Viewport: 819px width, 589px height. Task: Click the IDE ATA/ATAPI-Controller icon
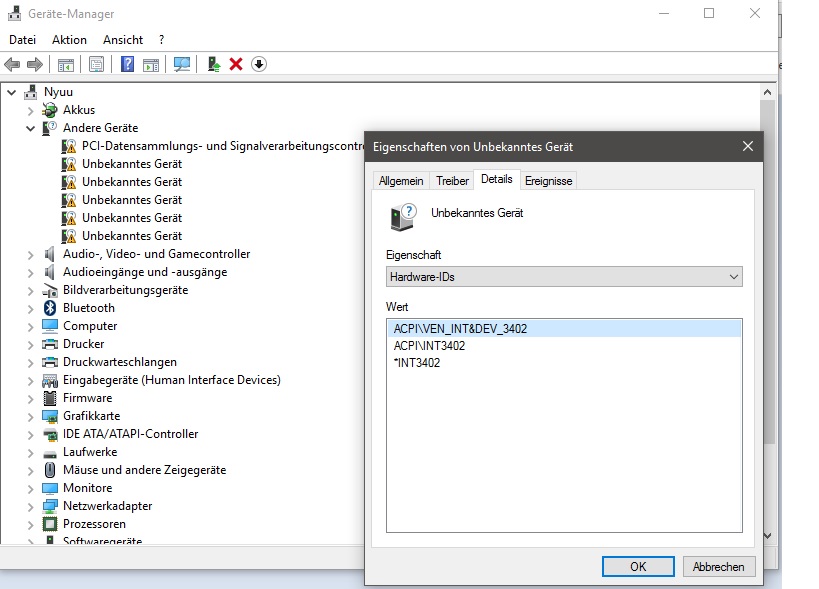point(50,434)
